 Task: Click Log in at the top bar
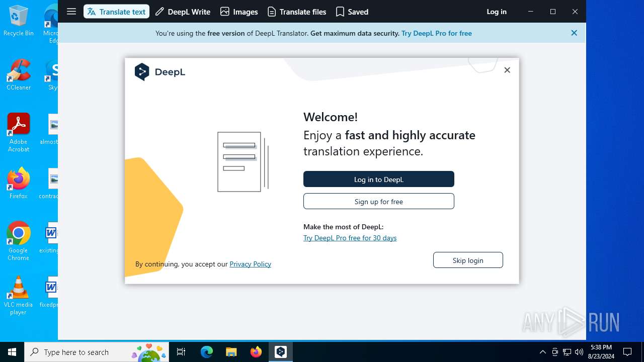click(x=497, y=12)
